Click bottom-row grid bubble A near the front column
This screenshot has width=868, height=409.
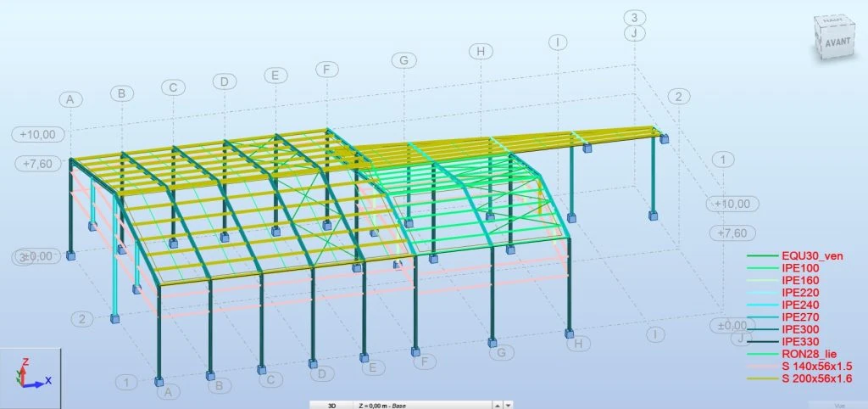pos(169,392)
